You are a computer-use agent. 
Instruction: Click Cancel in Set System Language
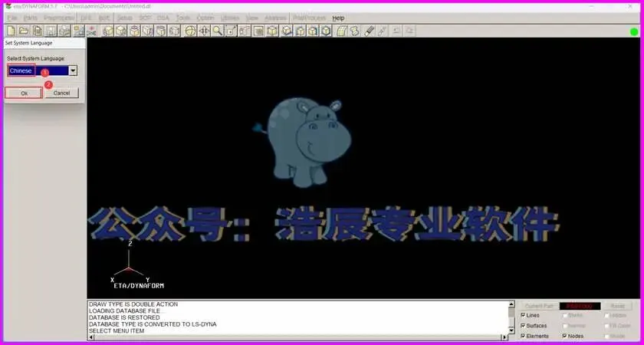[61, 94]
